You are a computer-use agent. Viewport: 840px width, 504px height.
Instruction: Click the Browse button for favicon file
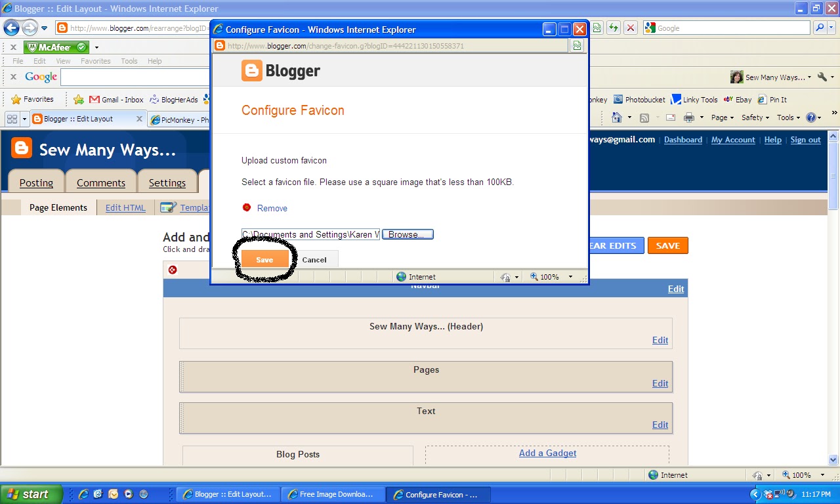point(408,234)
